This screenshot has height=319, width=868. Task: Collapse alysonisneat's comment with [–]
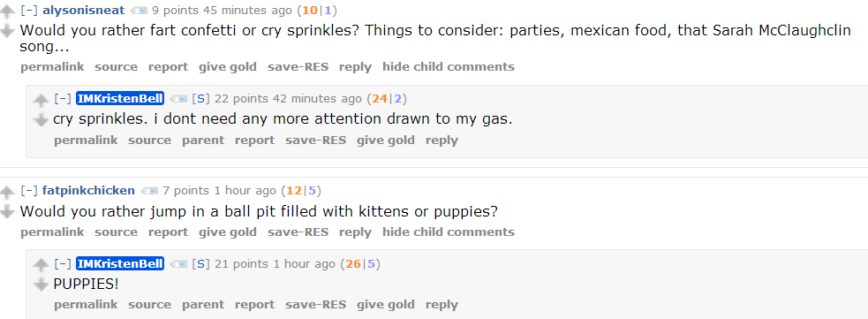29,10
